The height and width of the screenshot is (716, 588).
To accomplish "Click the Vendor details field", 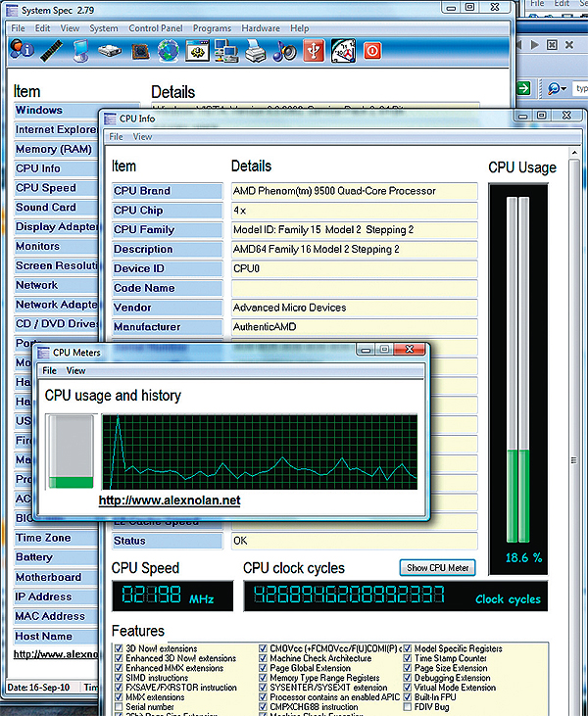I will 354,308.
